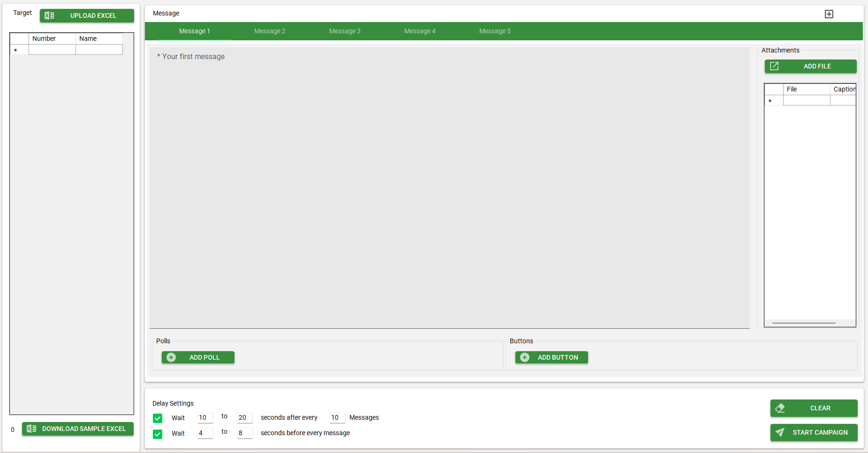Click the plus icon on Add Poll

(171, 357)
